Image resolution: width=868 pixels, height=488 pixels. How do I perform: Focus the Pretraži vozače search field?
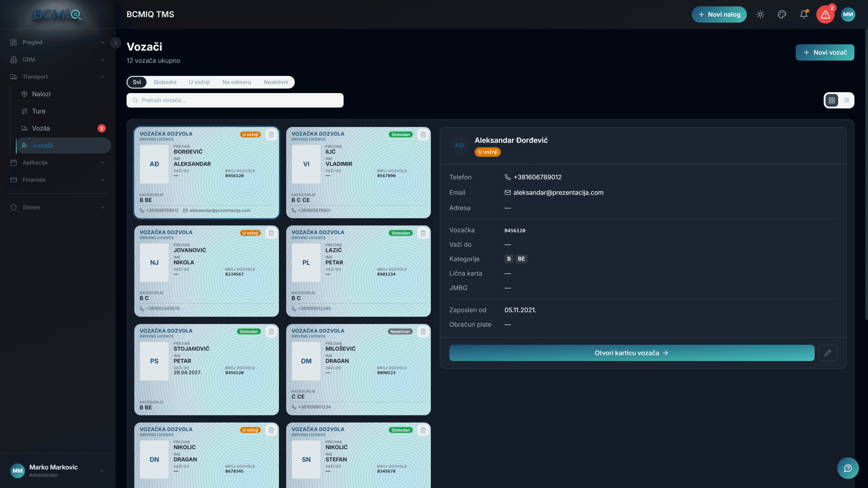[235, 100]
